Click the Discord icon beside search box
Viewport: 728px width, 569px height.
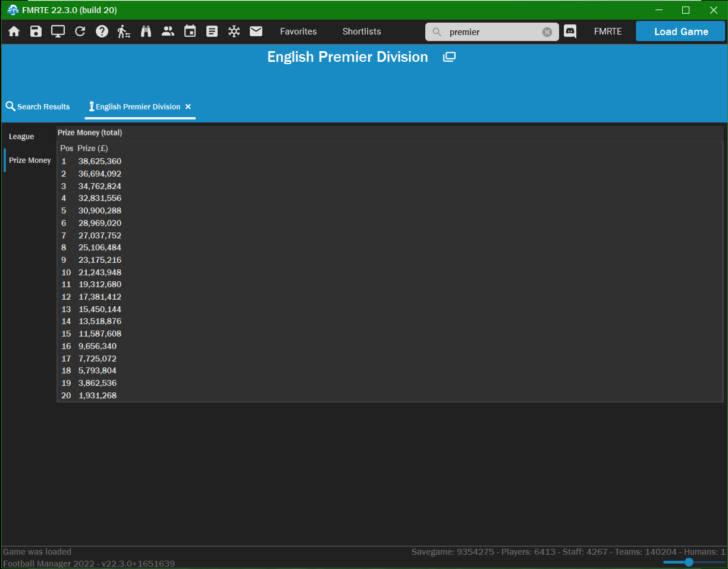(x=570, y=32)
